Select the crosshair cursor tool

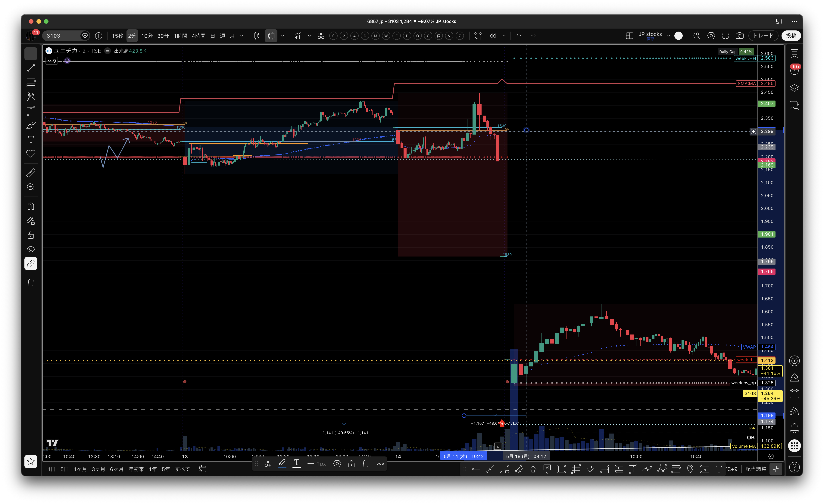[31, 54]
